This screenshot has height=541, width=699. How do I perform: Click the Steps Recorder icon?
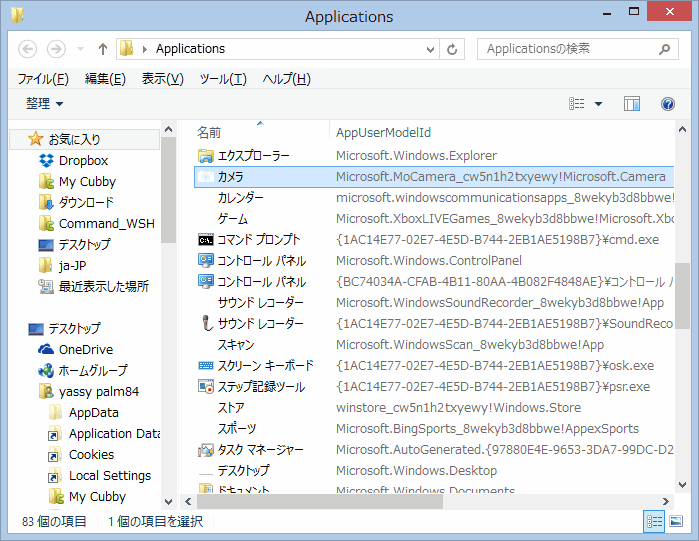point(206,386)
